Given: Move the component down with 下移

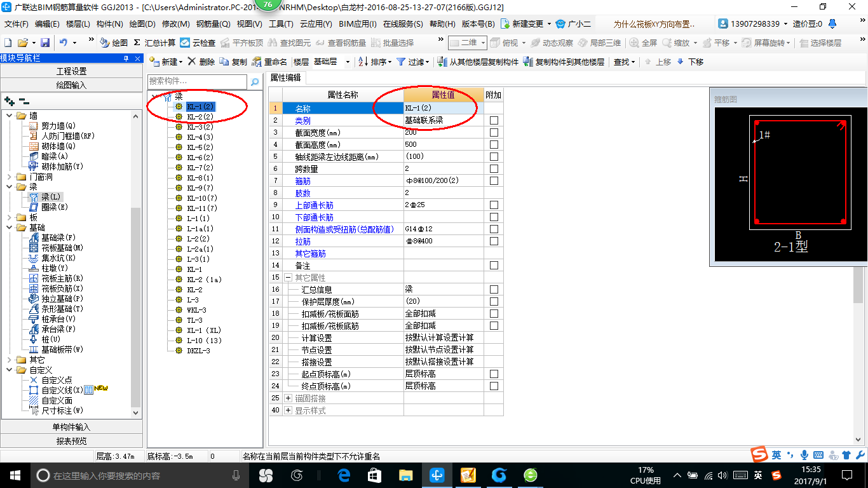Looking at the screenshot, I should (x=691, y=62).
